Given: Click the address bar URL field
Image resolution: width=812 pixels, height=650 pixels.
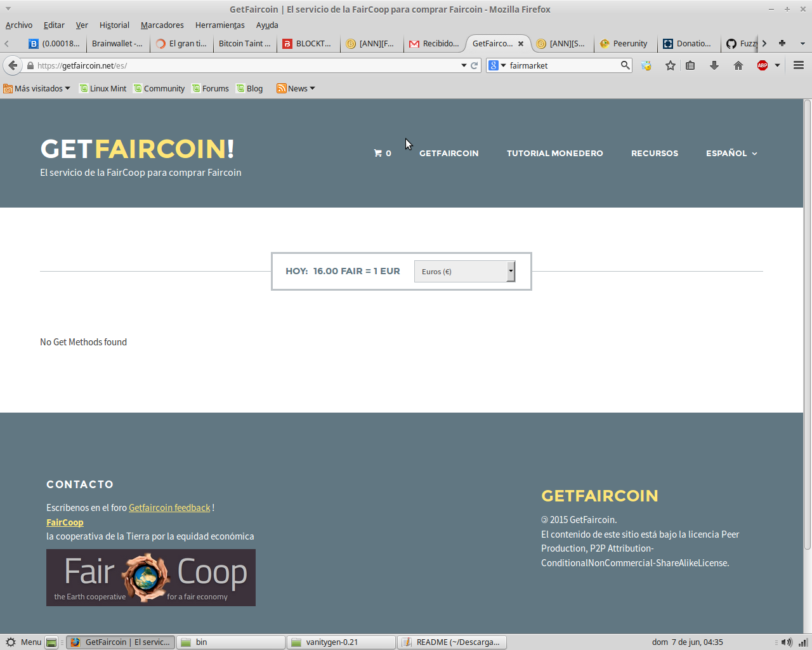Looking at the screenshot, I should coord(247,65).
